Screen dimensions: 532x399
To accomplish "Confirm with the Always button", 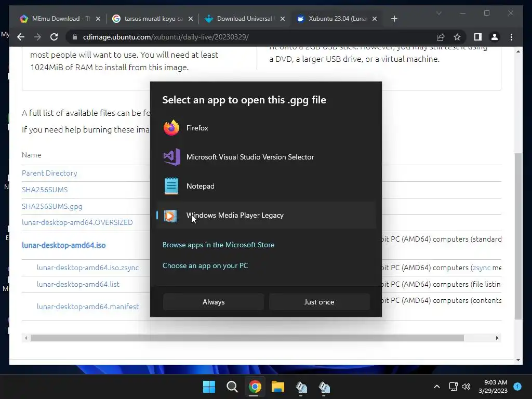I will coord(214,302).
